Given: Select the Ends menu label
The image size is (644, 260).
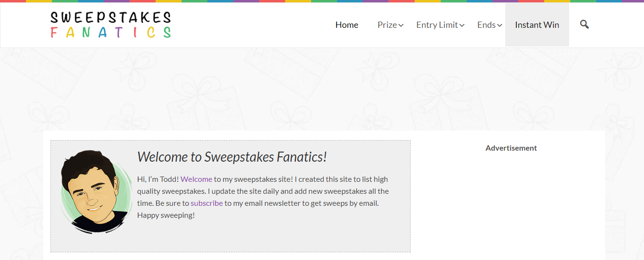Looking at the screenshot, I should 486,25.
